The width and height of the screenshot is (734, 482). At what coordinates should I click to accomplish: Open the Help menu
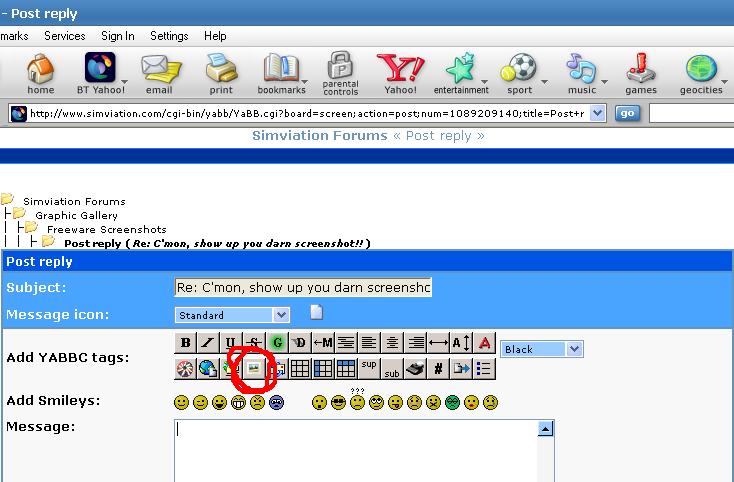tap(215, 36)
